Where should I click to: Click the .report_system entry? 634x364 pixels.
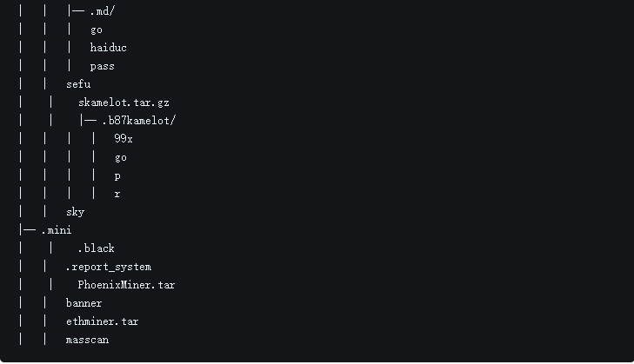click(x=108, y=267)
